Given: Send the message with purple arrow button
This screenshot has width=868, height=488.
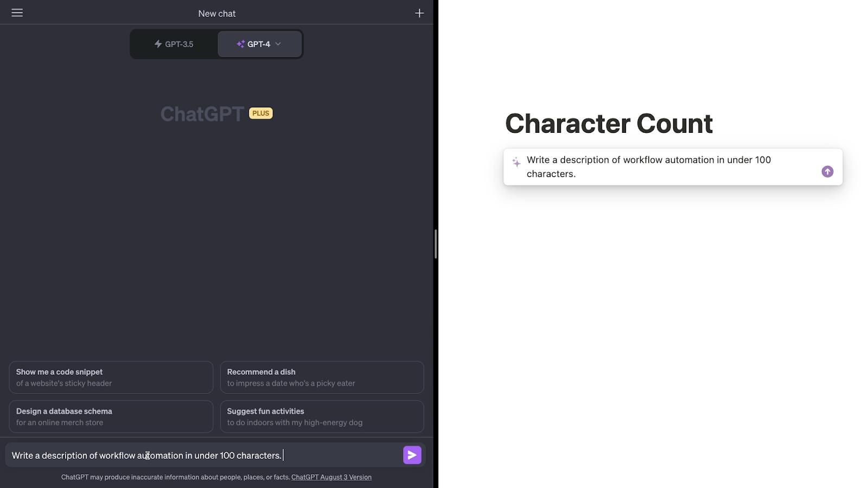Looking at the screenshot, I should click(412, 455).
